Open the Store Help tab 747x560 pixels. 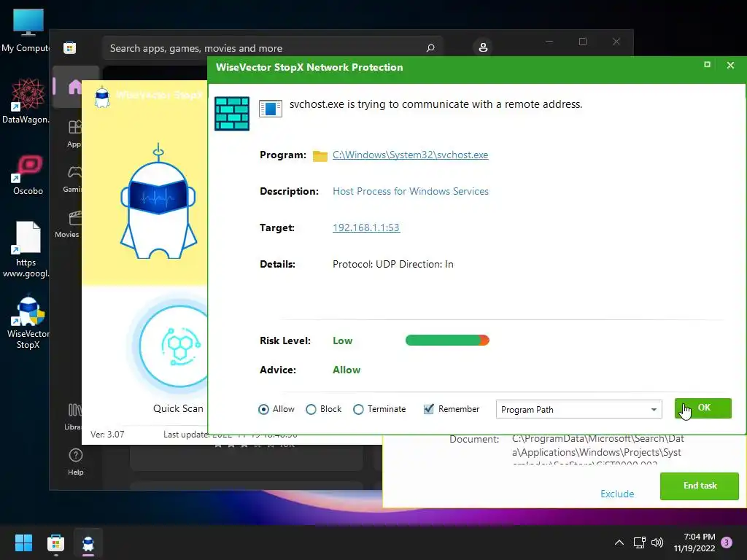(75, 462)
